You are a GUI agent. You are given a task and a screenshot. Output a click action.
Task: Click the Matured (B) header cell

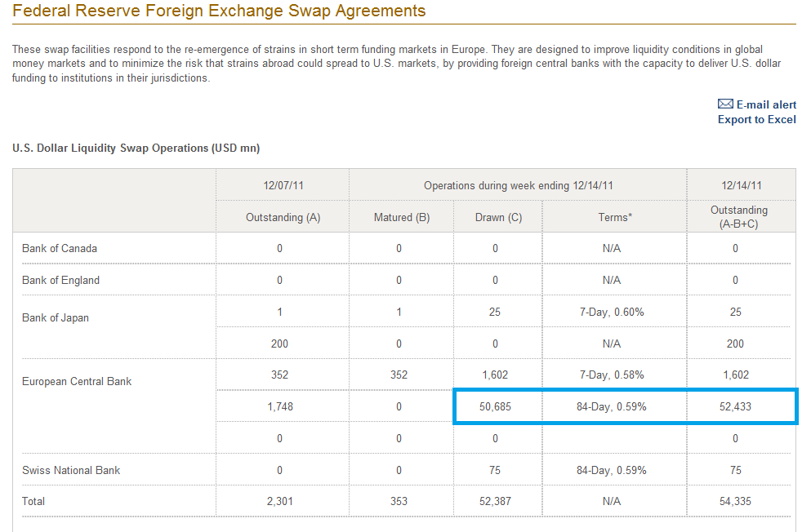pos(402,217)
